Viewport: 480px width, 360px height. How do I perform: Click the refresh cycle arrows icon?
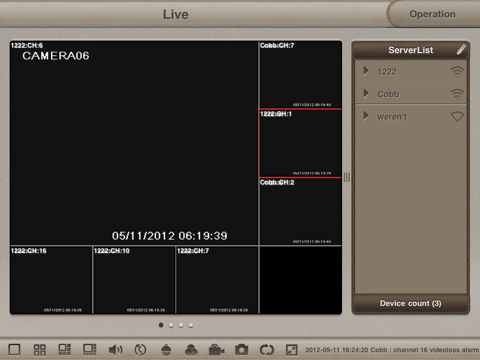point(267,350)
